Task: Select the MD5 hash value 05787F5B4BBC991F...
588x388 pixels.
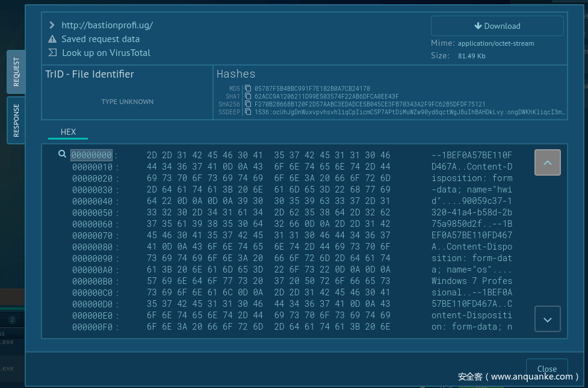Action: 312,88
